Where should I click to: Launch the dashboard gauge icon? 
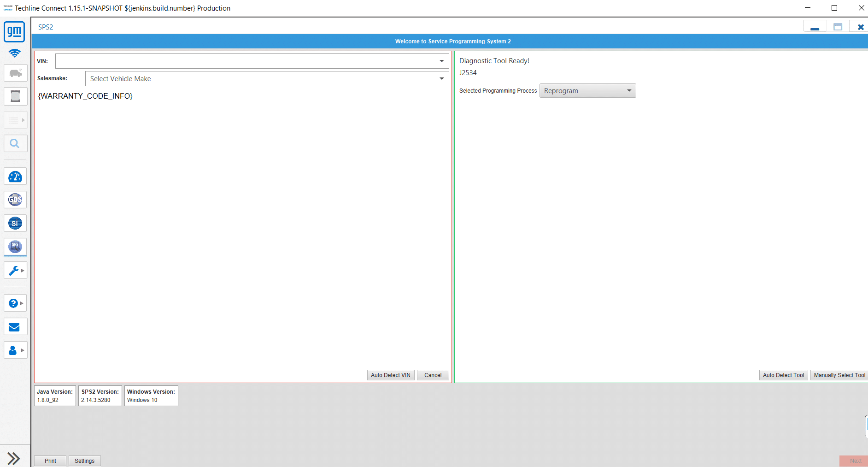click(x=16, y=177)
